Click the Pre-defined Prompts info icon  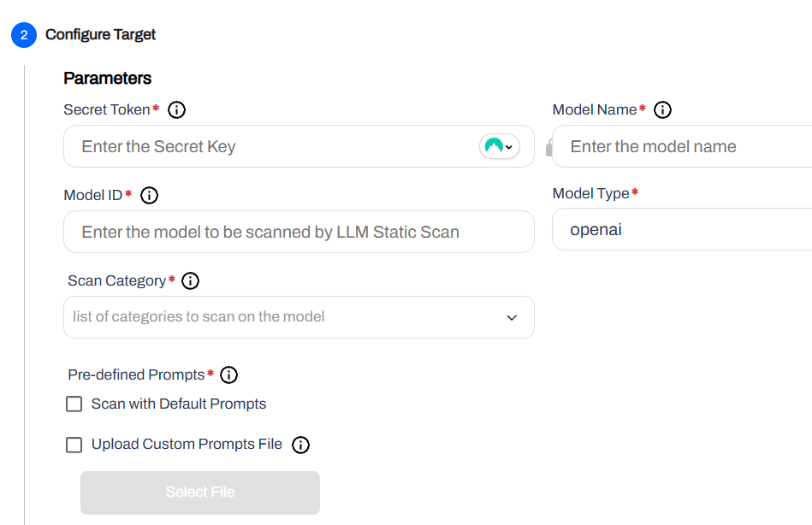pyautogui.click(x=229, y=375)
